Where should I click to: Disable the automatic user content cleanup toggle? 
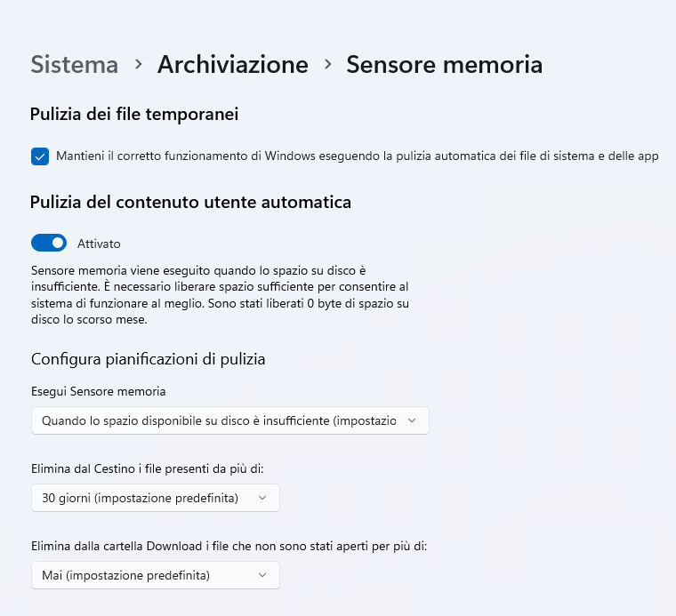(49, 243)
